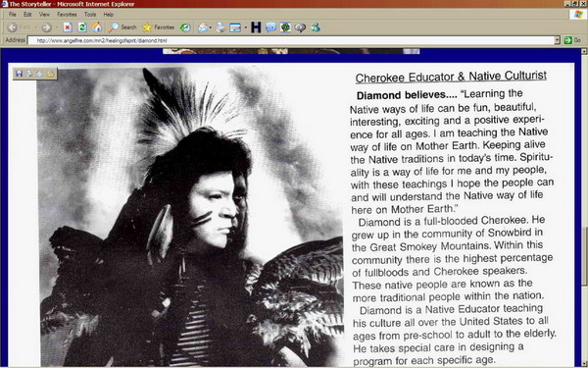Image resolution: width=588 pixels, height=368 pixels.
Task: Refresh the current page
Action: 82,27
